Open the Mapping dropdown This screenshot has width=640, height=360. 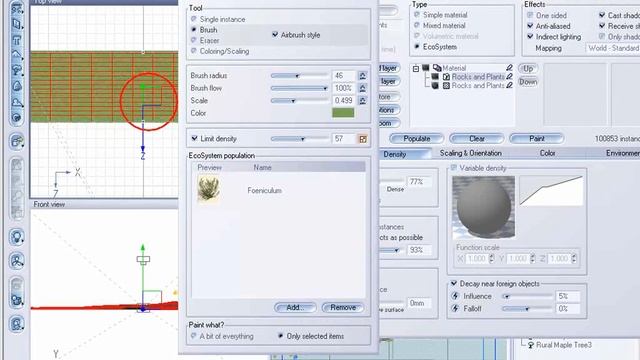click(613, 48)
